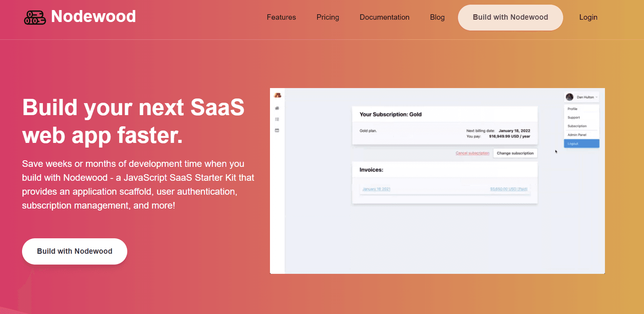The width and height of the screenshot is (644, 314).
Task: Go to the Pricing page
Action: (x=328, y=17)
